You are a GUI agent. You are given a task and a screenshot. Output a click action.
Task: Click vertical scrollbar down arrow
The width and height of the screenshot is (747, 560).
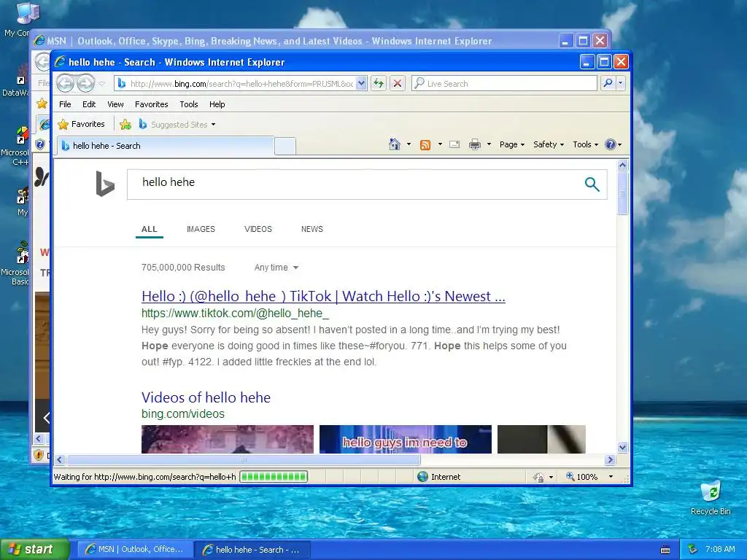(x=623, y=447)
